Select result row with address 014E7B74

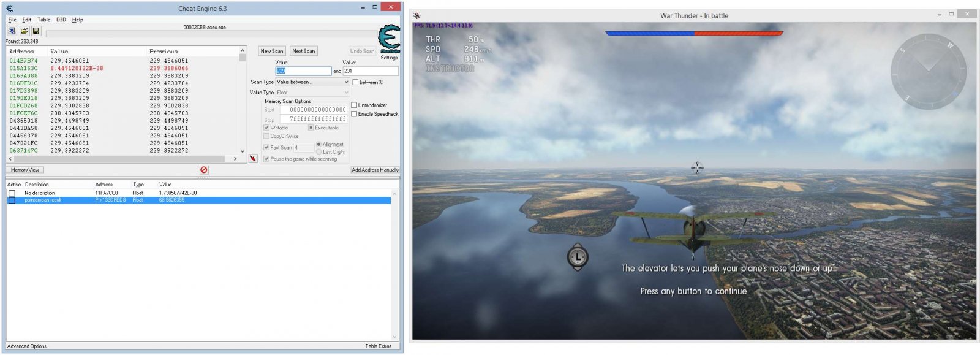pos(123,61)
